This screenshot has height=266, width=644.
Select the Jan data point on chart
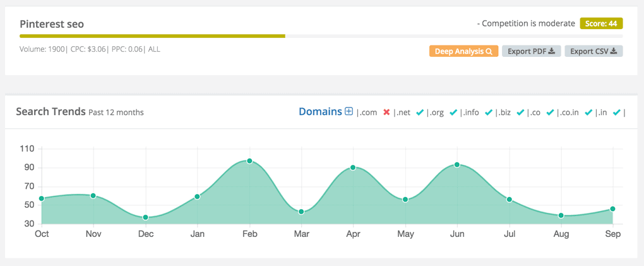pos(197,196)
